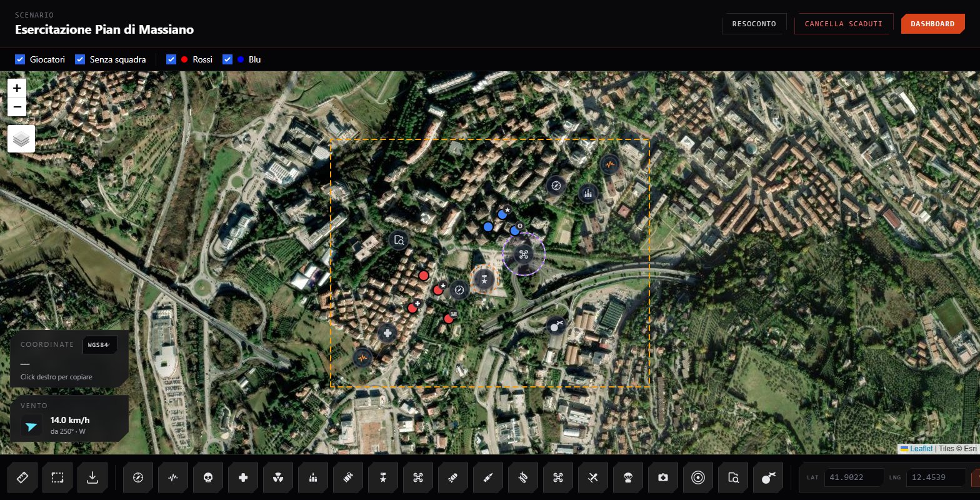This screenshot has width=980, height=500.
Task: Focus the LNG input field
Action: click(936, 477)
